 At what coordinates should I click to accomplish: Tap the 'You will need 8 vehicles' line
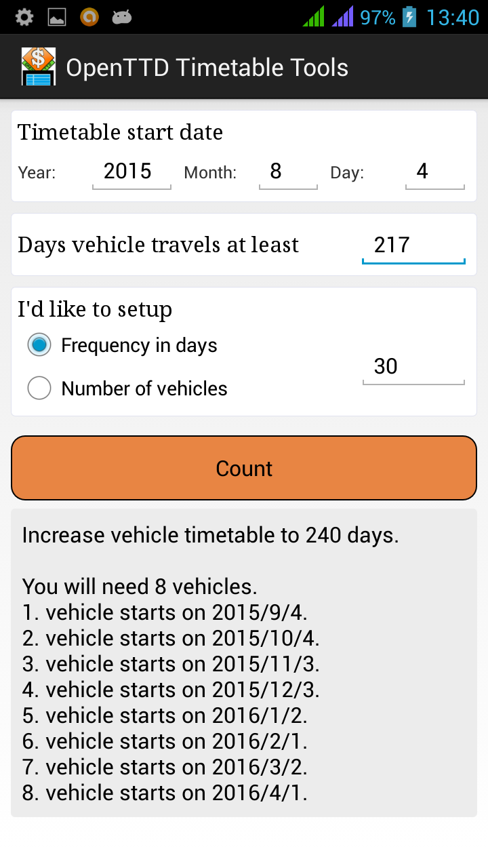coord(140,587)
